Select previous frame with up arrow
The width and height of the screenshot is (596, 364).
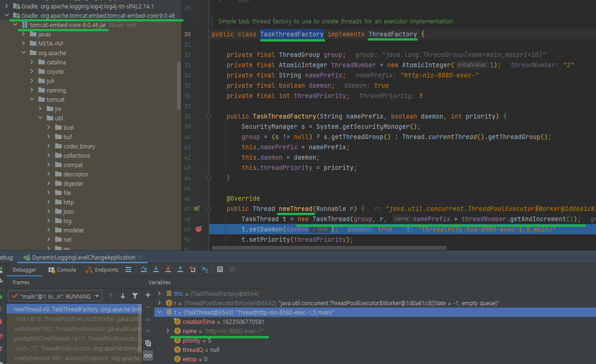coord(111,296)
